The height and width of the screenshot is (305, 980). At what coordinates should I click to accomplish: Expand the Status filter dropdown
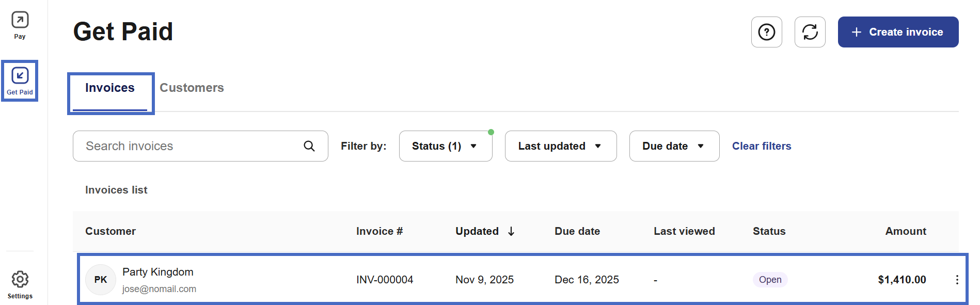click(445, 146)
